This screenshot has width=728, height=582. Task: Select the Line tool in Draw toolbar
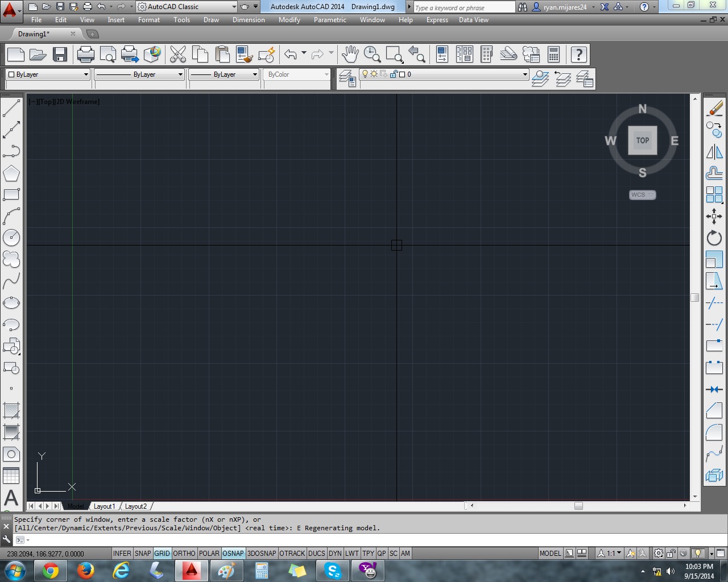click(11, 108)
